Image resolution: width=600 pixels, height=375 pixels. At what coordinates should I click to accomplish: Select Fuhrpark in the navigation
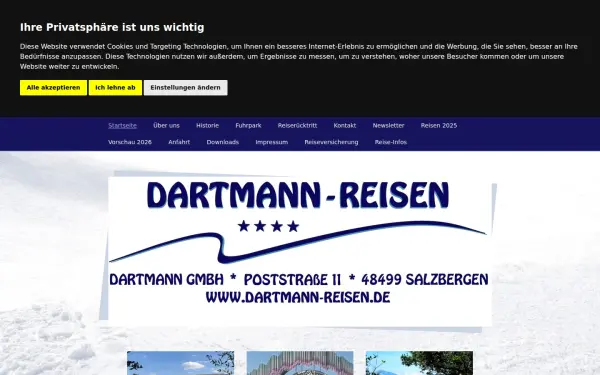point(248,126)
